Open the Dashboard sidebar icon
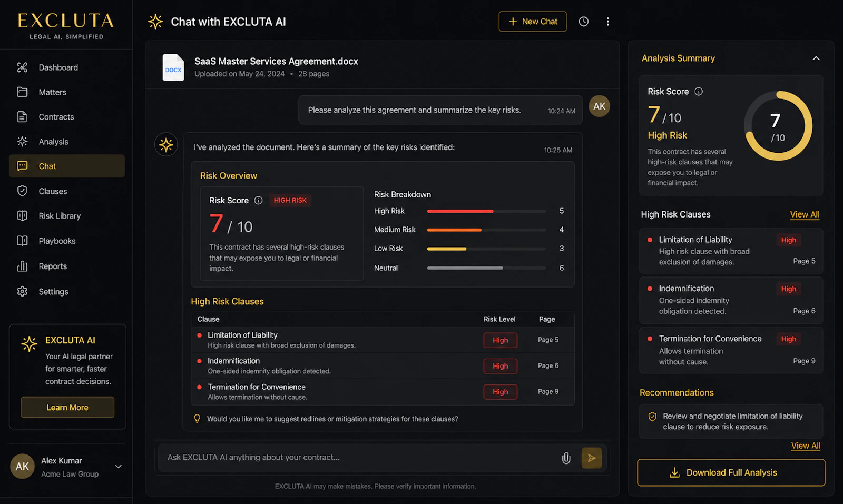This screenshot has width=843, height=504. [x=22, y=67]
